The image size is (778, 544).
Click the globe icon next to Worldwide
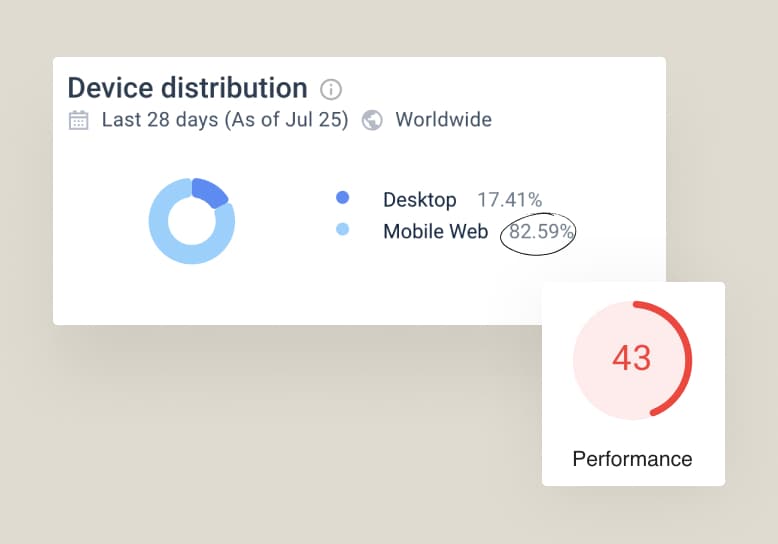click(372, 121)
